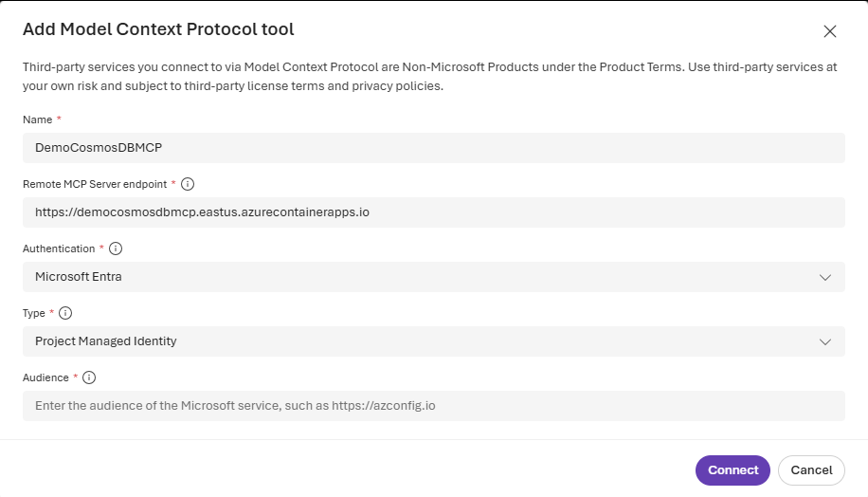
Task: Close the Add Model Context Protocol dialog
Action: (830, 31)
